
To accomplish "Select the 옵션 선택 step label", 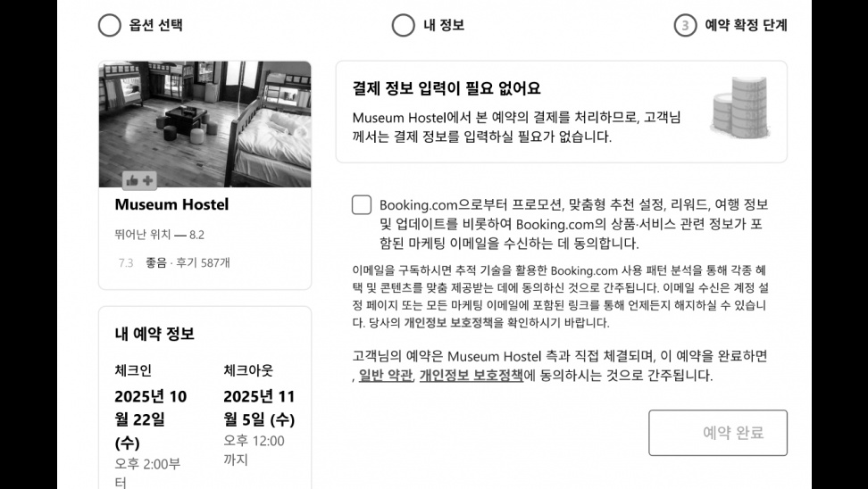I will pos(155,26).
